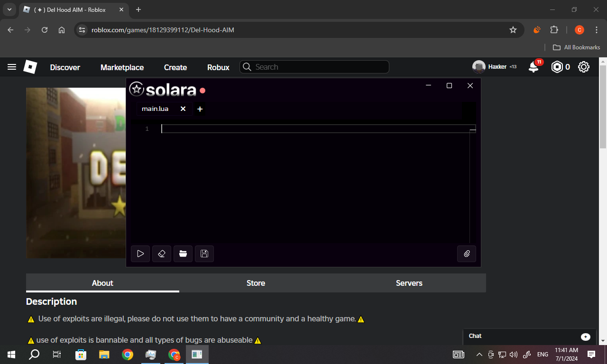Reload the Roblox page
The image size is (607, 364).
point(45,30)
